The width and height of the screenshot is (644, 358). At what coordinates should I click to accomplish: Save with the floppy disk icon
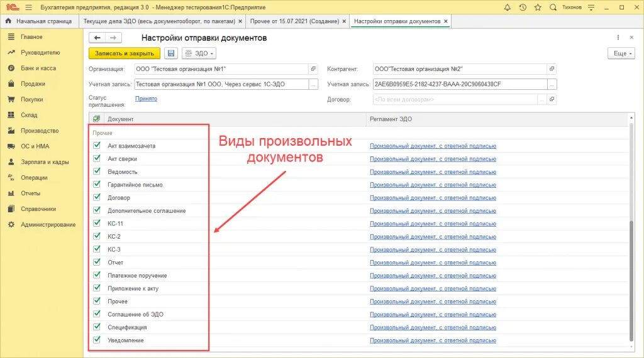tap(171, 53)
